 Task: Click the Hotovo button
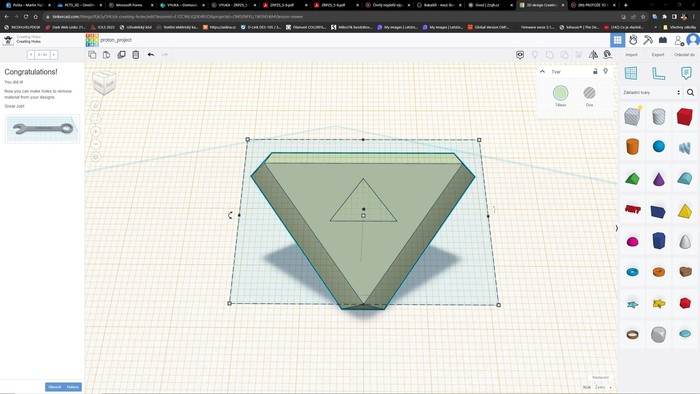(x=73, y=387)
